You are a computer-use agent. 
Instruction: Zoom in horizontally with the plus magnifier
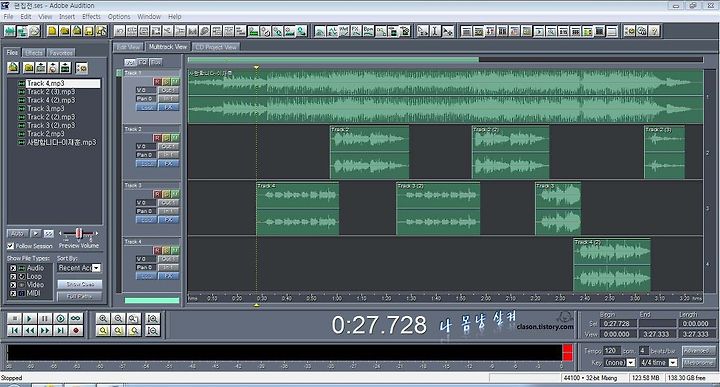click(x=103, y=318)
